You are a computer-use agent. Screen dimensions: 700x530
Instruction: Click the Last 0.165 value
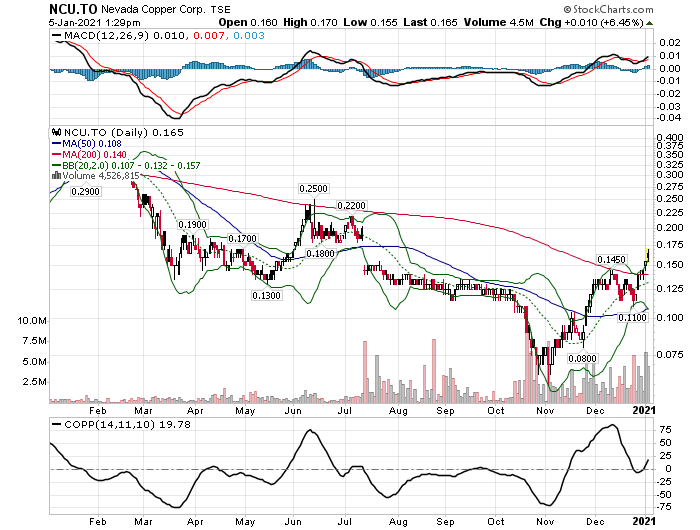point(430,22)
